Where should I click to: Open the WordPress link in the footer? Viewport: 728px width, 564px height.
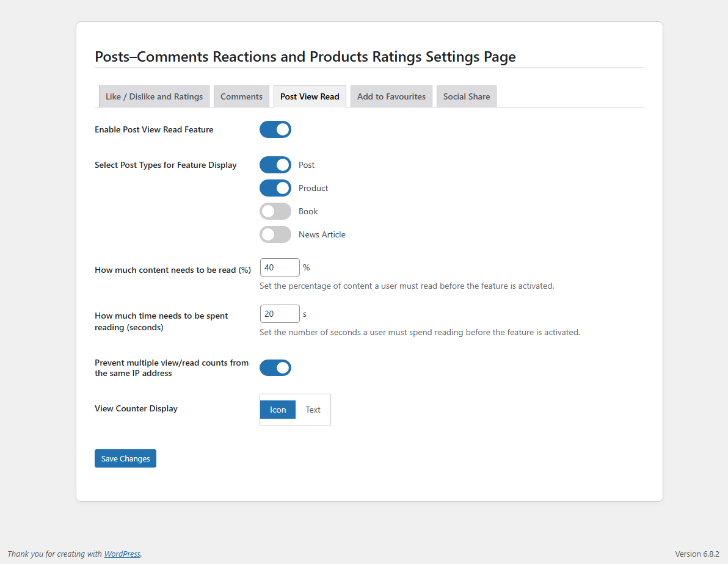point(122,554)
